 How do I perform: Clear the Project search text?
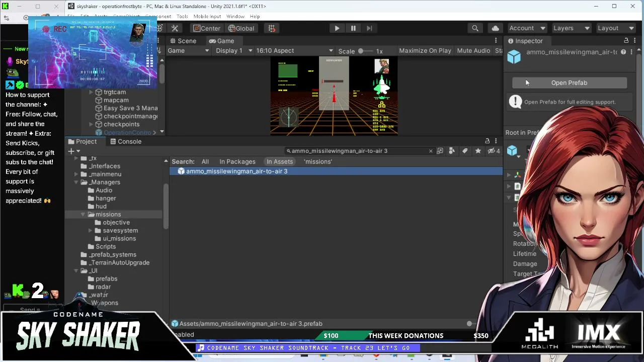tap(431, 151)
